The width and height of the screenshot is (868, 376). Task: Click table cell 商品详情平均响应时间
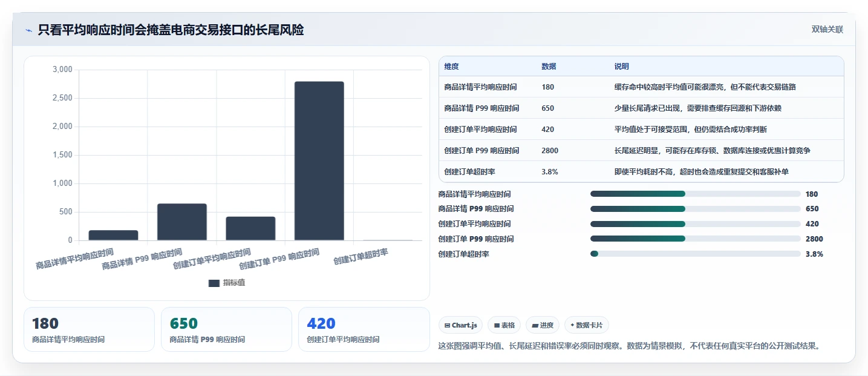pyautogui.click(x=480, y=87)
